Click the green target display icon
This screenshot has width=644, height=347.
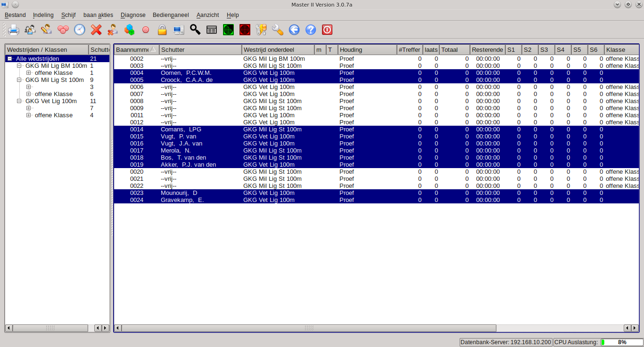coord(228,30)
